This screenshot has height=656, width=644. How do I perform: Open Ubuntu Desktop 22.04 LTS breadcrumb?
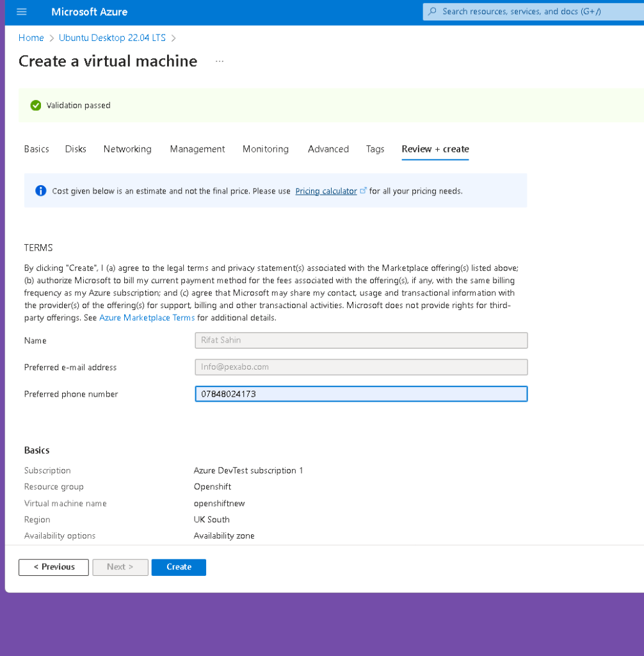(x=112, y=38)
